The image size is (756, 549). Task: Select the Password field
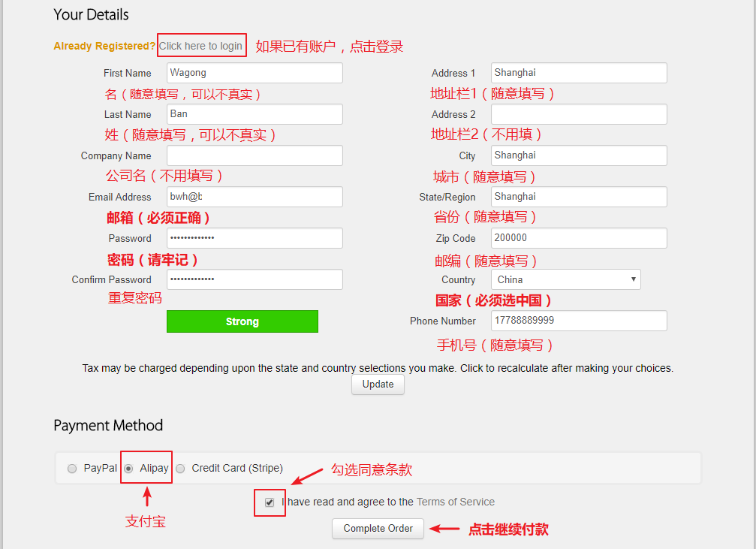[255, 238]
